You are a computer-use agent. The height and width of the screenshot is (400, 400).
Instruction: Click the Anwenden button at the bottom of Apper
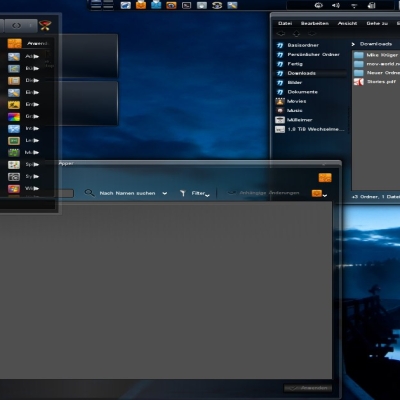click(x=308, y=388)
